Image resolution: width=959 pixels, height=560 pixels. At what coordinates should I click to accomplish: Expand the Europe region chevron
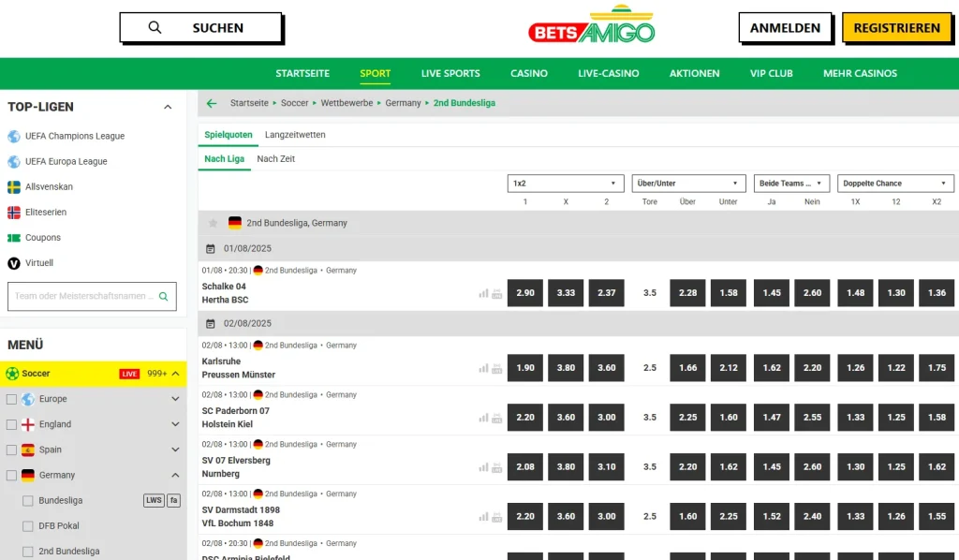click(175, 399)
